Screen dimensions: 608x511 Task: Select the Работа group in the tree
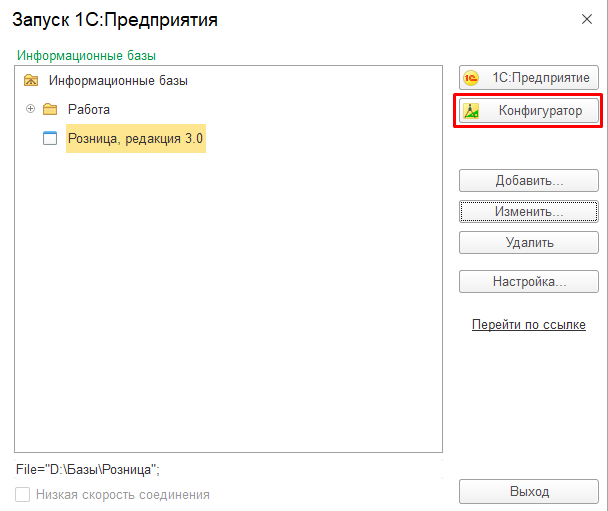pyautogui.click(x=89, y=109)
